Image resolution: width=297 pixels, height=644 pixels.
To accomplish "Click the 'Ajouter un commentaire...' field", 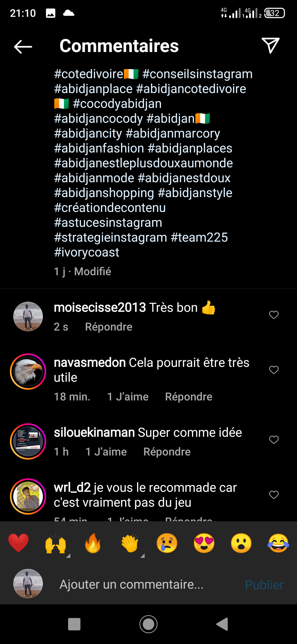I will pos(131,584).
